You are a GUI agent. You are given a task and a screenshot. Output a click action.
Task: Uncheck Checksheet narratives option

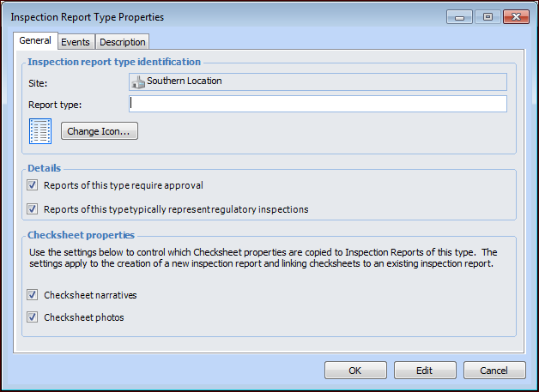click(x=33, y=295)
